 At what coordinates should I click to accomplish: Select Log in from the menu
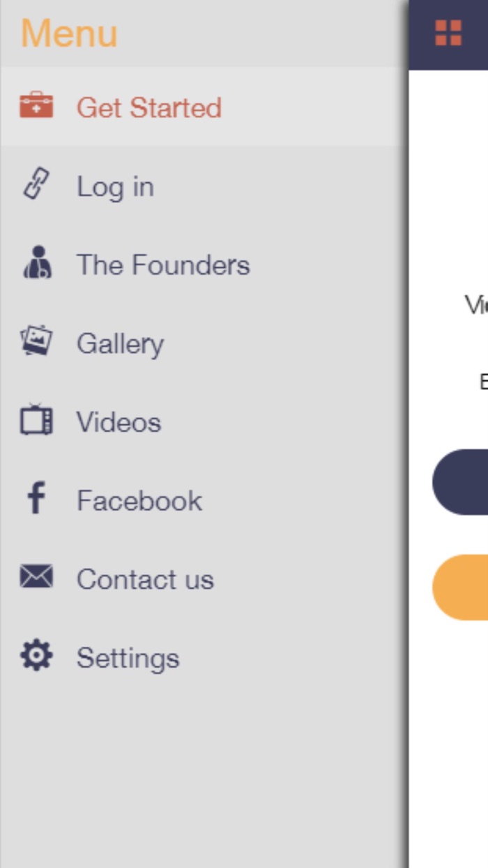pyautogui.click(x=115, y=187)
